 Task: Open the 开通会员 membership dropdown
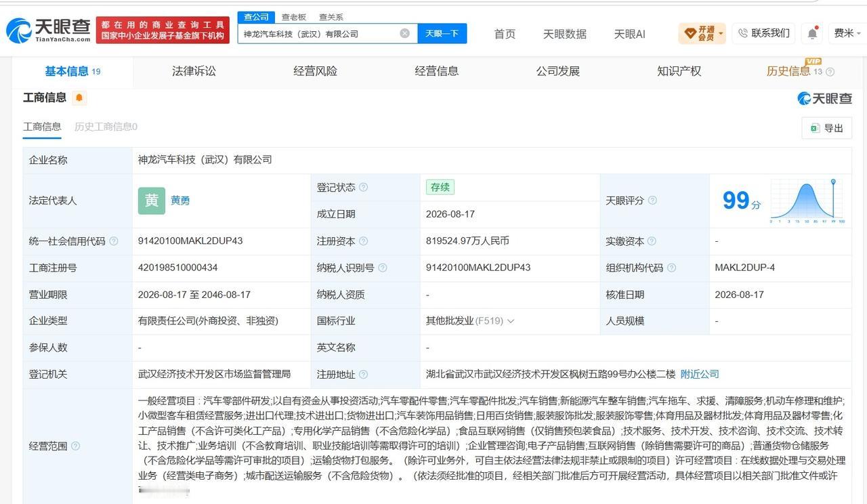pyautogui.click(x=702, y=33)
